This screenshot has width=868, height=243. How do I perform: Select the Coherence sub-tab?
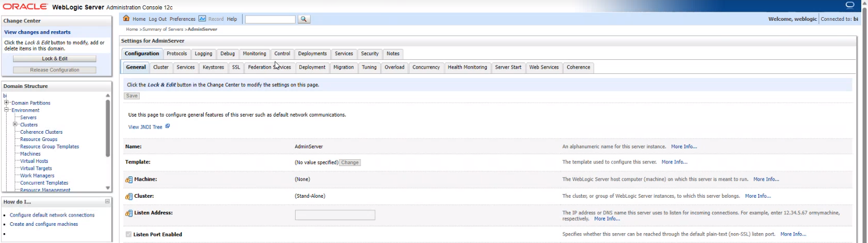point(578,67)
